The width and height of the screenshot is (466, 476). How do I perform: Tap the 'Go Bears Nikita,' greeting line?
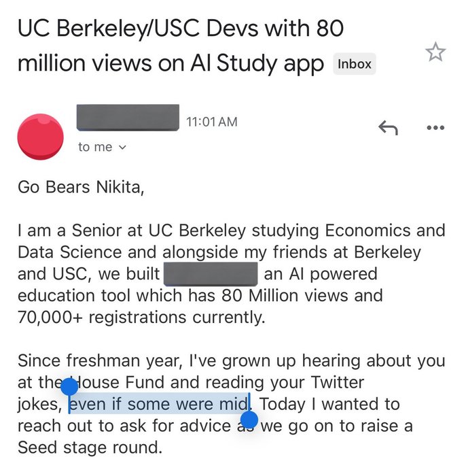tap(81, 187)
